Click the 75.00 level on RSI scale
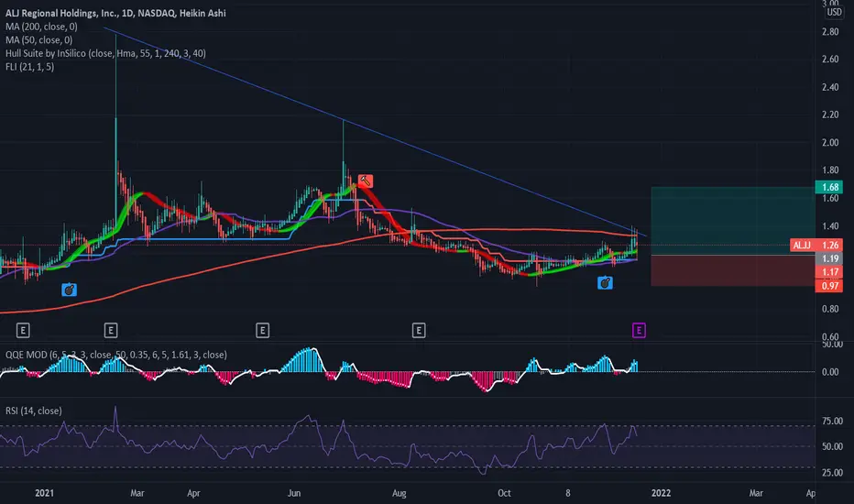854x504 pixels. [x=832, y=421]
